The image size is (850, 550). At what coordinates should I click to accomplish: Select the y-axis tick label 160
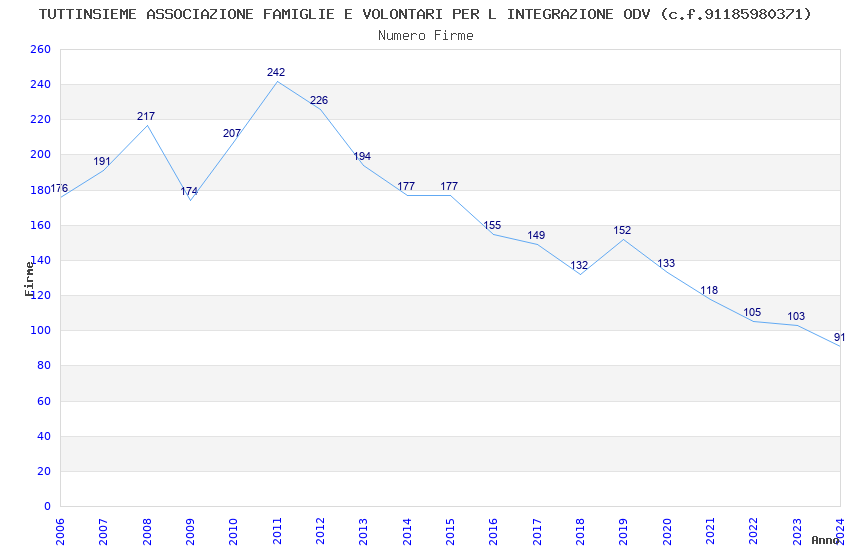click(x=41, y=225)
